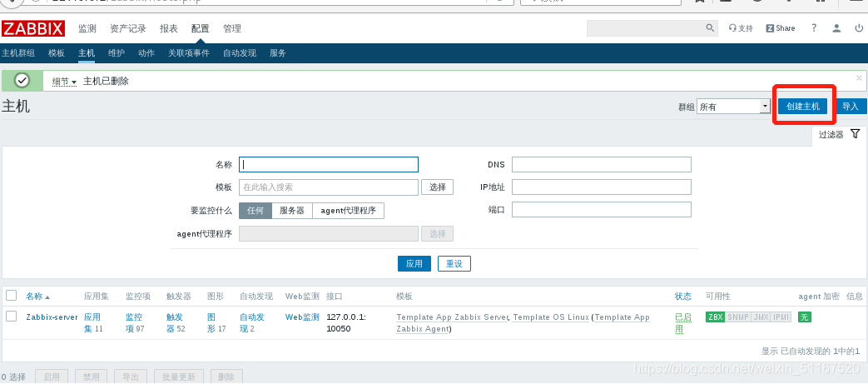
Task: Open the 监测 menu
Action: point(87,28)
